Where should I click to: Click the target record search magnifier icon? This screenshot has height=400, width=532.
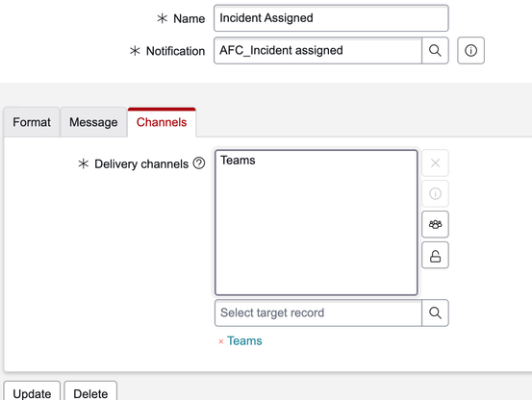tap(435, 312)
